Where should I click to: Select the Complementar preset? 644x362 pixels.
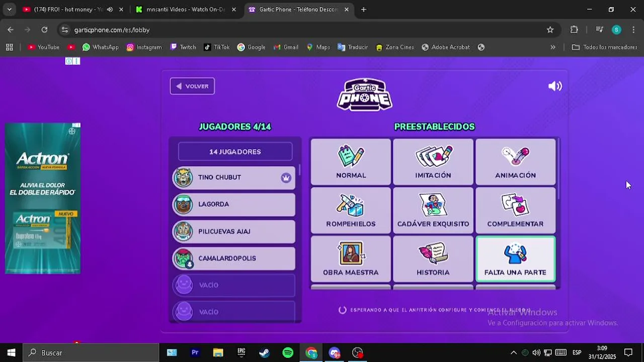pos(515,210)
